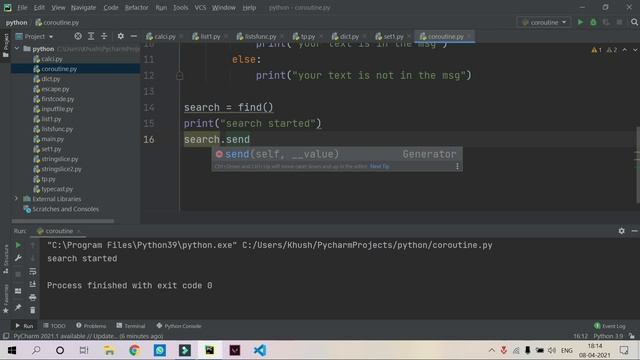Open Favorites side tool window
Image resolution: width=640 pixels, height=360 pixels.
[x=6, y=298]
